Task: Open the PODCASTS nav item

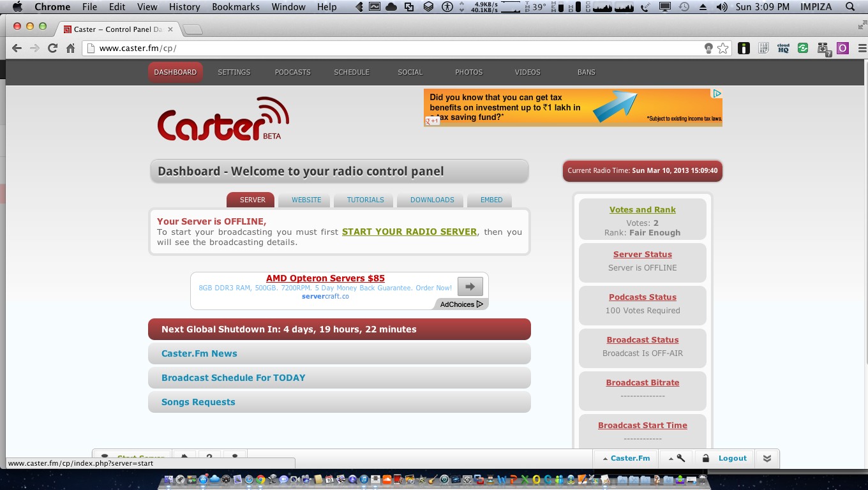Action: (293, 72)
